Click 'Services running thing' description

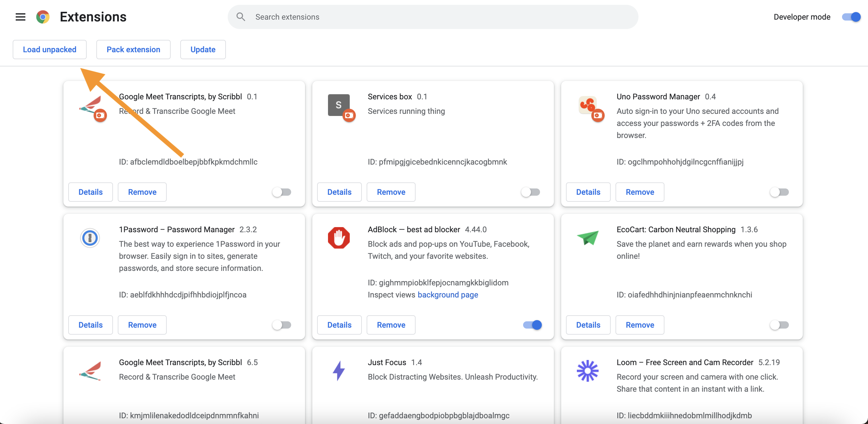pos(407,111)
